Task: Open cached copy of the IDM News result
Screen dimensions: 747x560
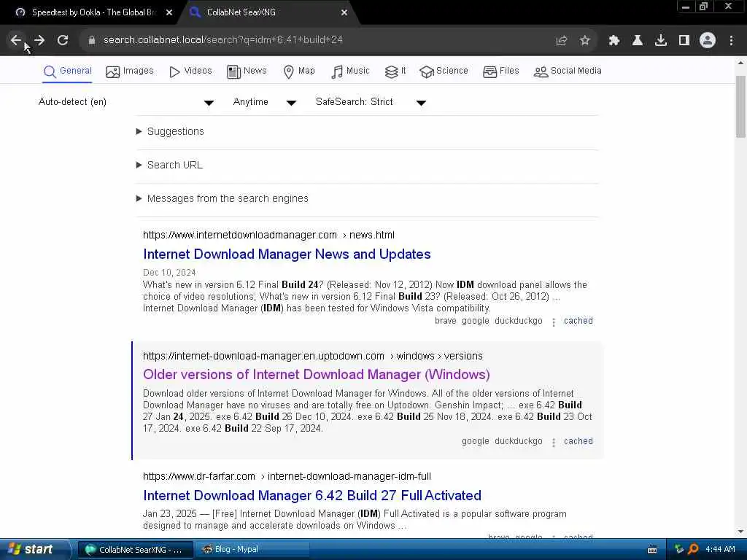Action: 578,321
